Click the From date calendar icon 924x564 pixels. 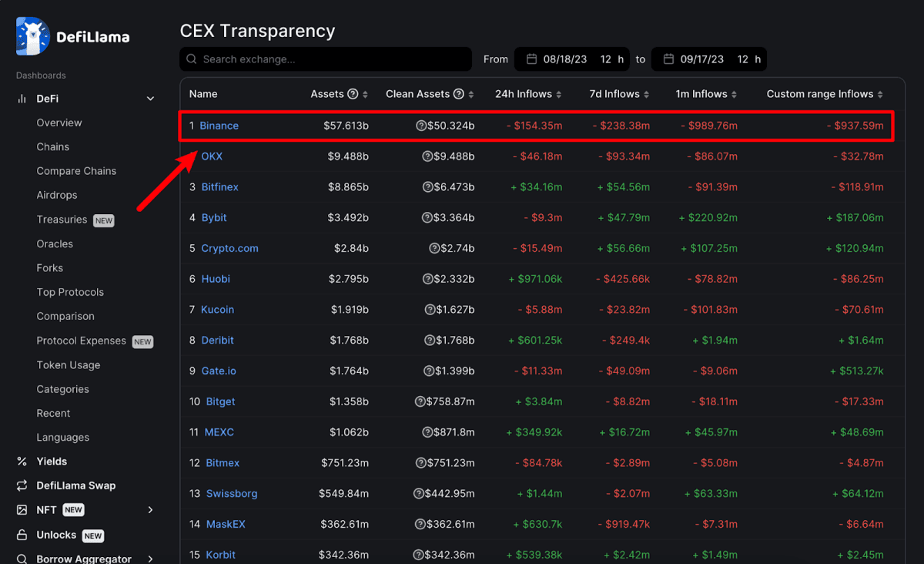point(531,59)
